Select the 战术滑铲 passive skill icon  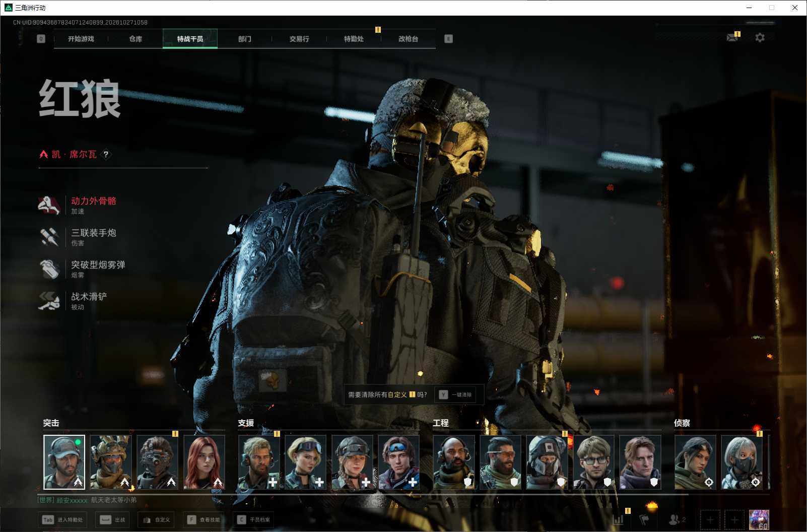click(x=49, y=301)
